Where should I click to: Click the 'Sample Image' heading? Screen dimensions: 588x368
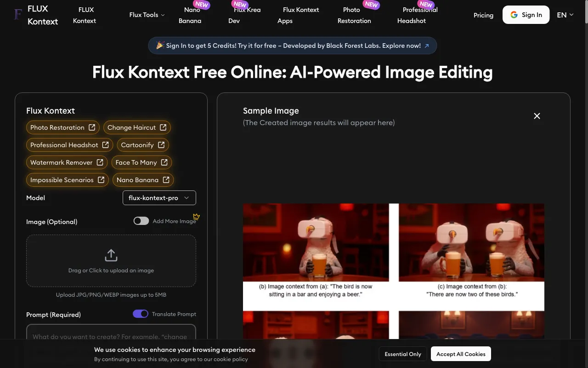[x=271, y=111]
